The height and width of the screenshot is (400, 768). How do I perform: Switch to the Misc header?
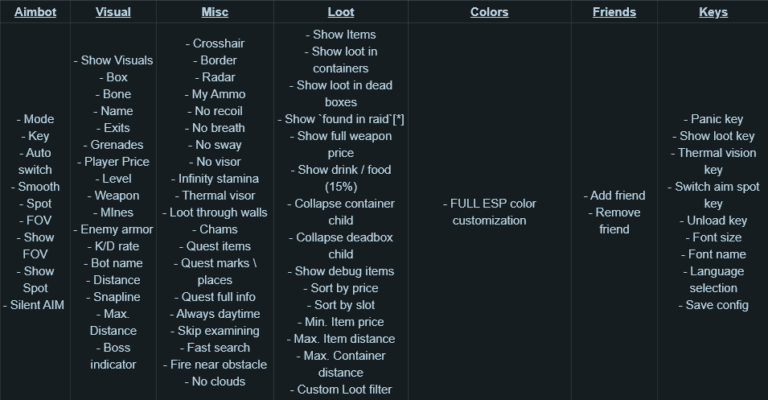tap(216, 12)
